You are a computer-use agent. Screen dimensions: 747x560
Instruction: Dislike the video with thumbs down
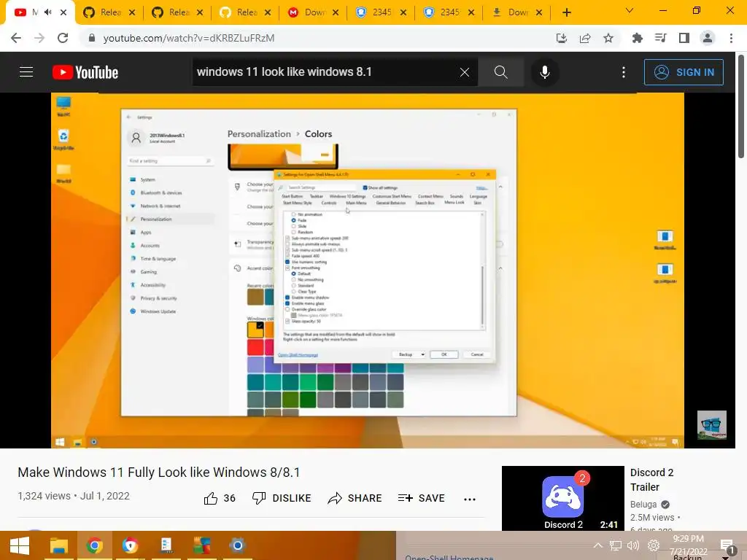(x=259, y=498)
